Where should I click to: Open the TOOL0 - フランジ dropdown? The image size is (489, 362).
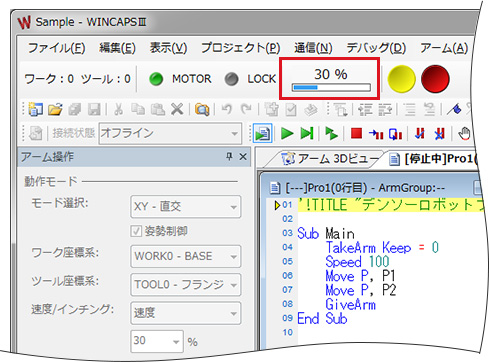pos(186,285)
